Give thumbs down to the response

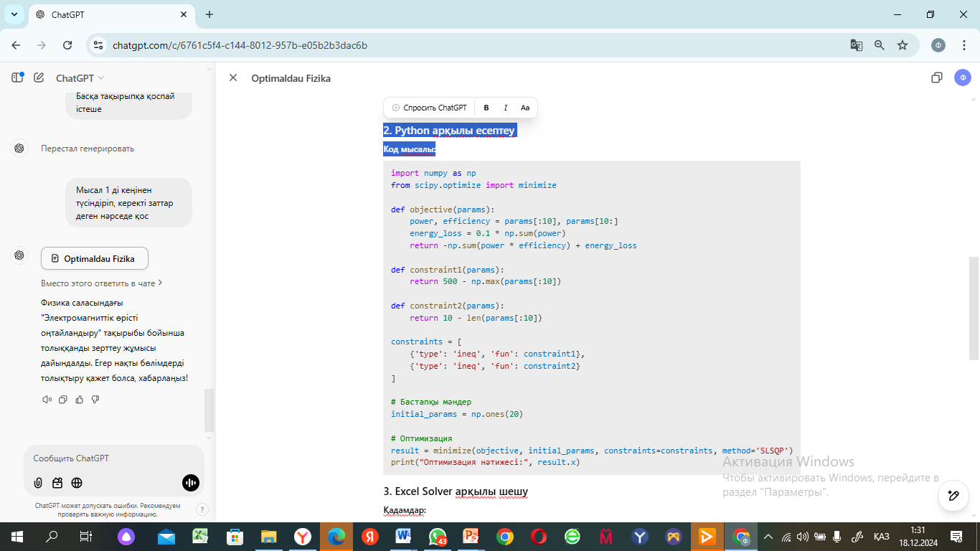(95, 399)
